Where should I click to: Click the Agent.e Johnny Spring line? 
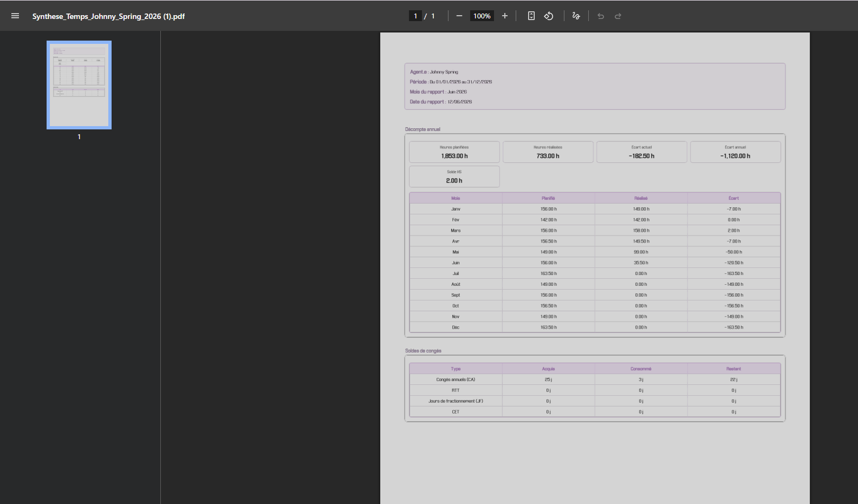(434, 72)
